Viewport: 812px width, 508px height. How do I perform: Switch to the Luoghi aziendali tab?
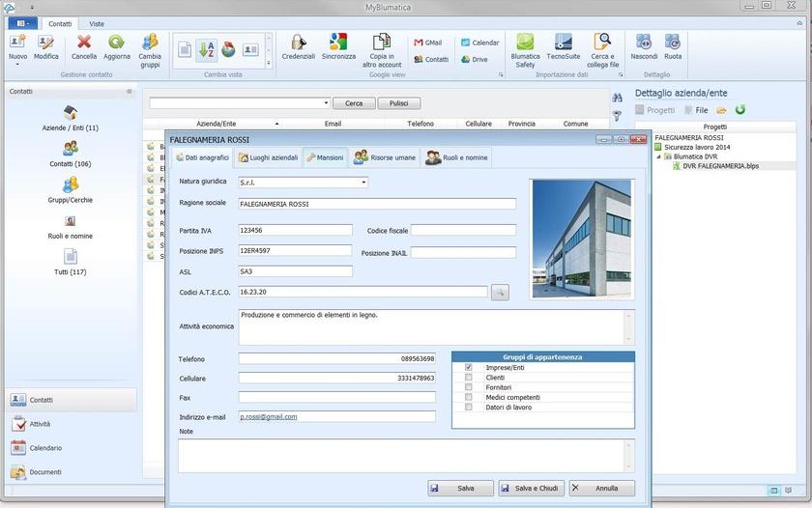point(268,157)
